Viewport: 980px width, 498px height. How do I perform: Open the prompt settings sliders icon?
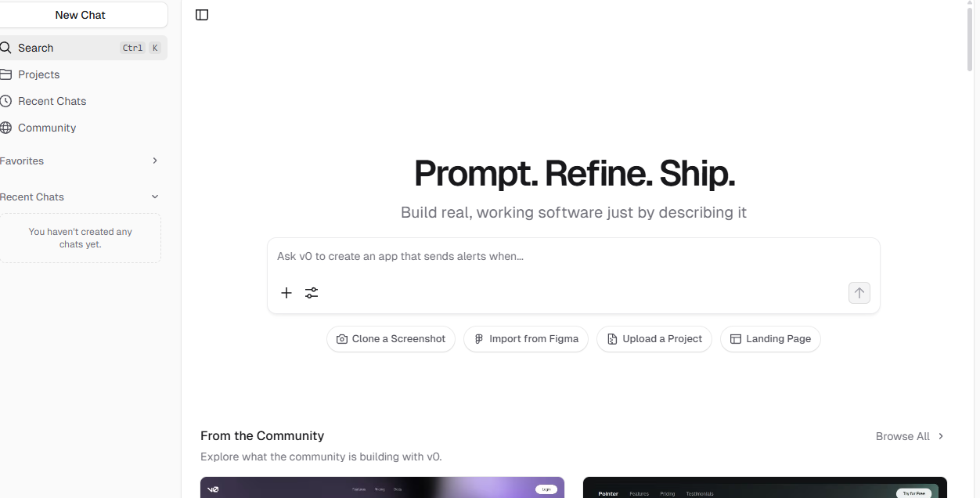[x=312, y=293]
